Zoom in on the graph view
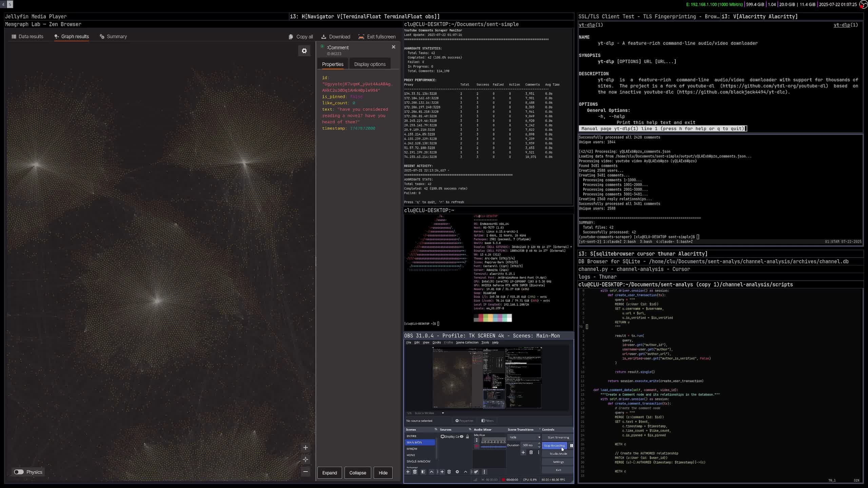 (x=305, y=448)
